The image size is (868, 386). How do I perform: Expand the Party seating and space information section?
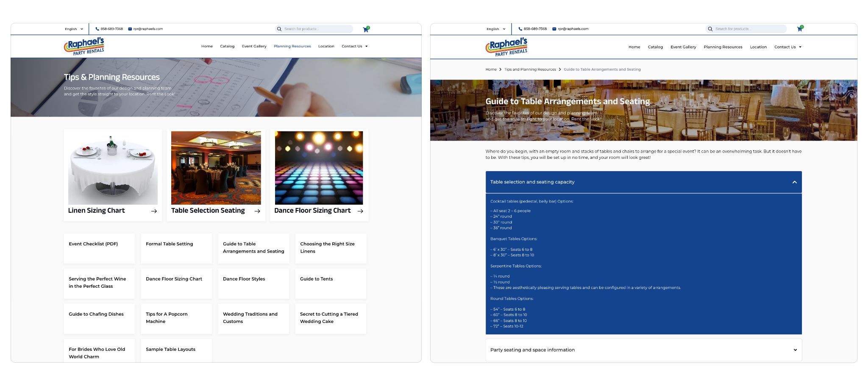pos(795,350)
